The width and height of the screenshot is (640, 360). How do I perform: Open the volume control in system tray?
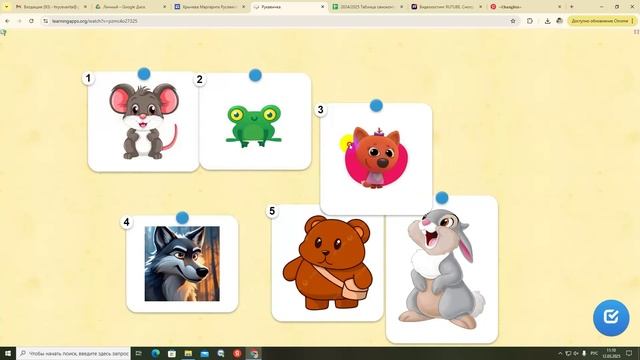pos(576,353)
